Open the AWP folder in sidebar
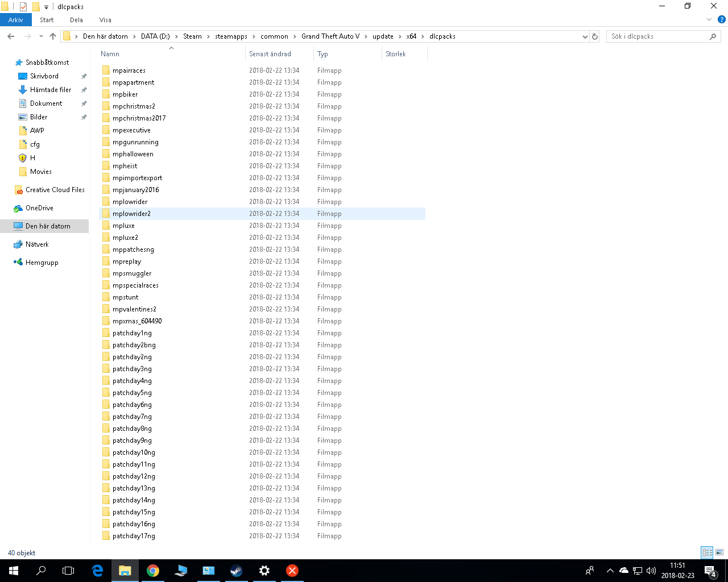Viewport: 728px width, 582px height. click(37, 131)
